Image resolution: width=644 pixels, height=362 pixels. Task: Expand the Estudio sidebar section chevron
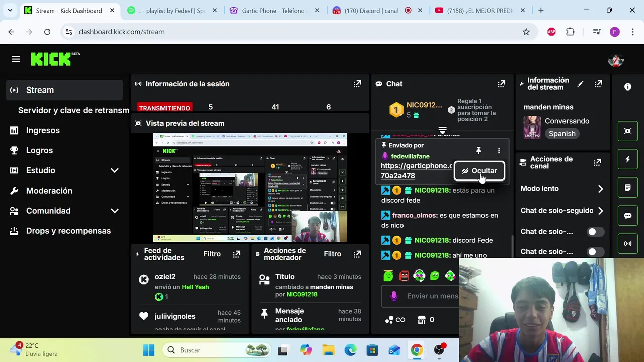(115, 170)
